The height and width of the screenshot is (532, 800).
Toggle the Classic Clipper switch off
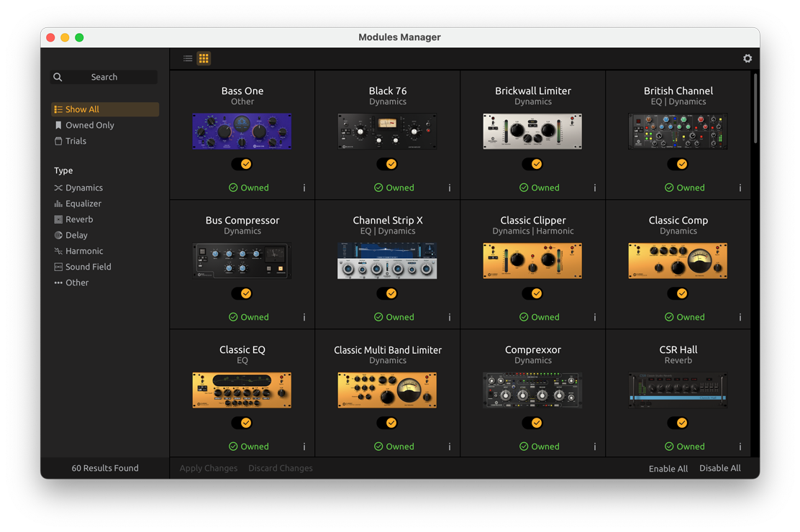pos(532,293)
